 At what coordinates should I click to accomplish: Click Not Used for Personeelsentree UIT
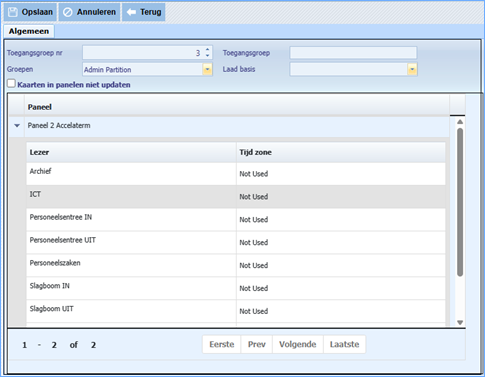click(x=254, y=243)
